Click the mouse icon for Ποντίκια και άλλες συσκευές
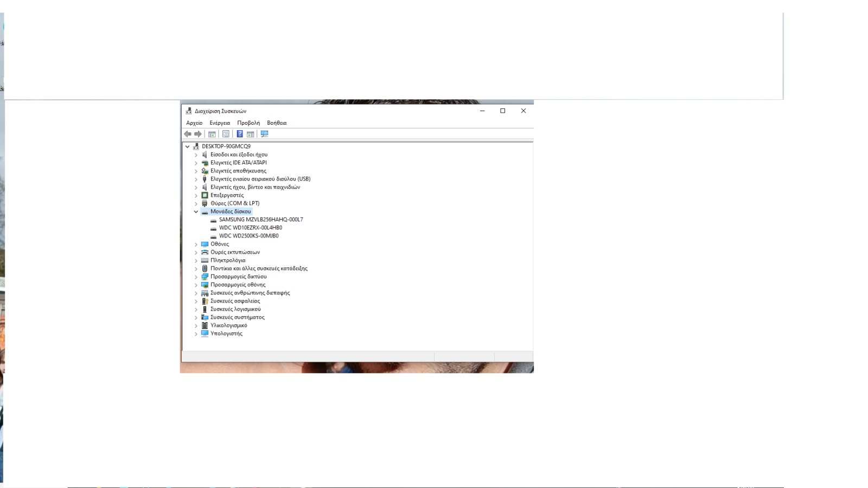The height and width of the screenshot is (488, 868). pos(205,268)
